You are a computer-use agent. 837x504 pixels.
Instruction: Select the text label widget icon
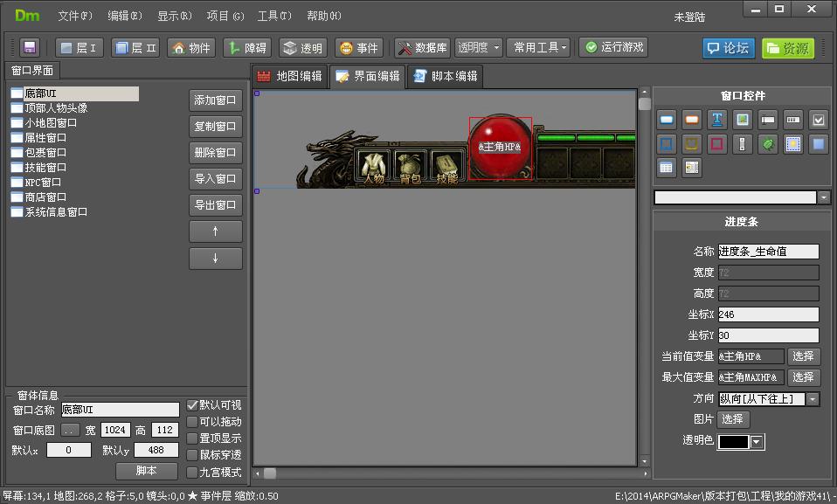(x=717, y=120)
